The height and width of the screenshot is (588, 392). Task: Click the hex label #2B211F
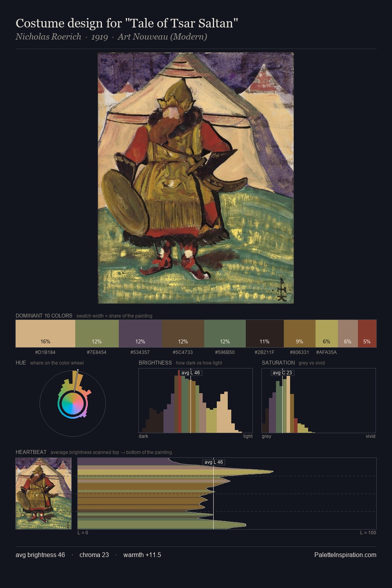pos(265,352)
